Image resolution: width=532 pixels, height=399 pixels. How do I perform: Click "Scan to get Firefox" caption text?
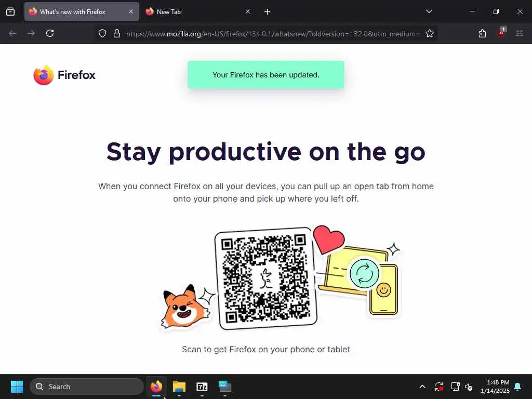(266, 350)
